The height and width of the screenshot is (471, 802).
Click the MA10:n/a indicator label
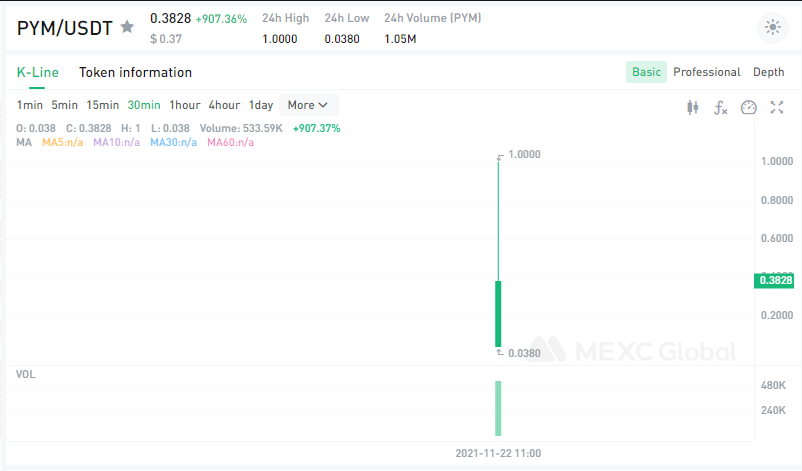coord(116,142)
